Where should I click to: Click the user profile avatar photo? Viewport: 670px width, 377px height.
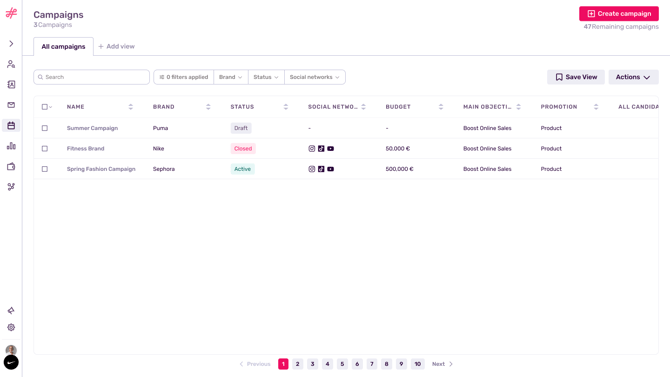tap(11, 350)
